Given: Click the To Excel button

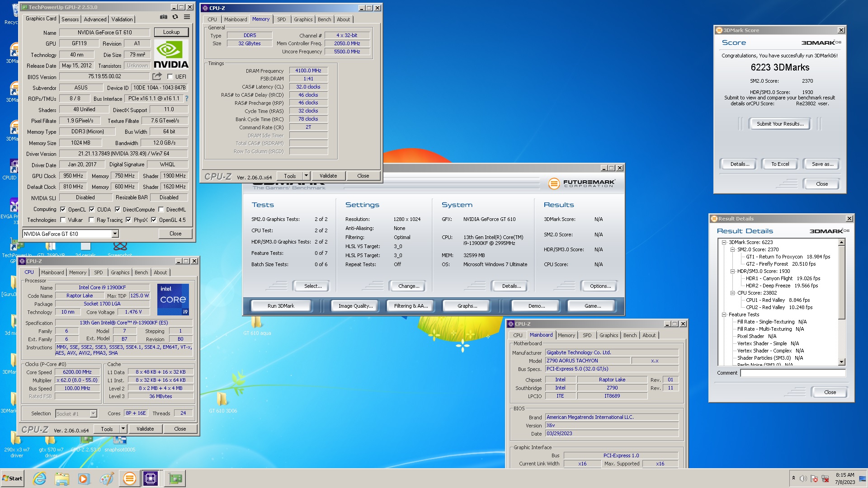Looking at the screenshot, I should 780,164.
